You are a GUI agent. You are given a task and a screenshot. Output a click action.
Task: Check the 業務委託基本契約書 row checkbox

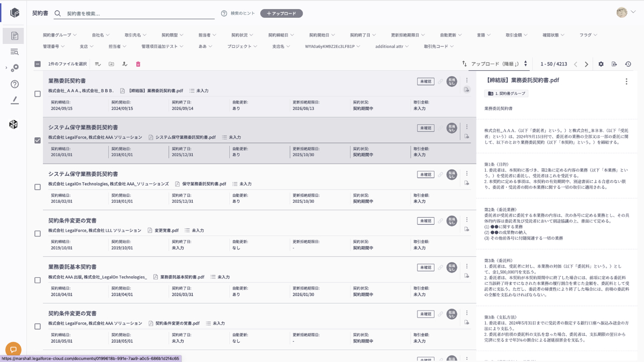point(37,280)
